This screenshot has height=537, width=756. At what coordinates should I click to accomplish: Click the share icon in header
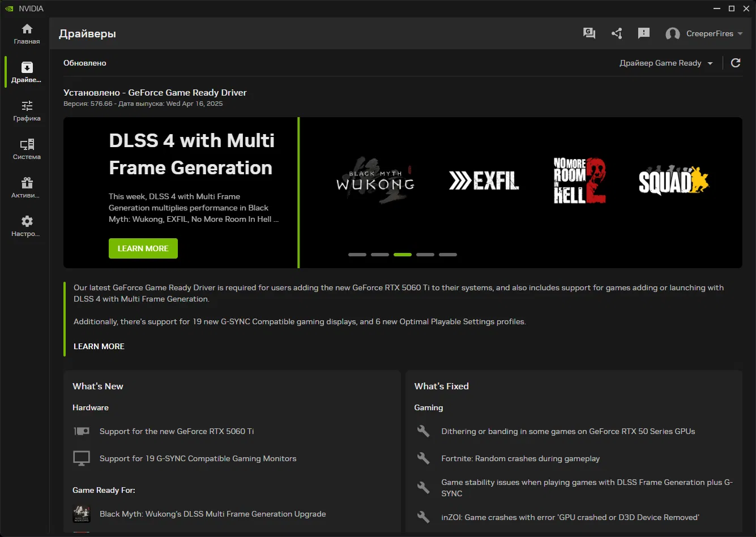pos(617,33)
